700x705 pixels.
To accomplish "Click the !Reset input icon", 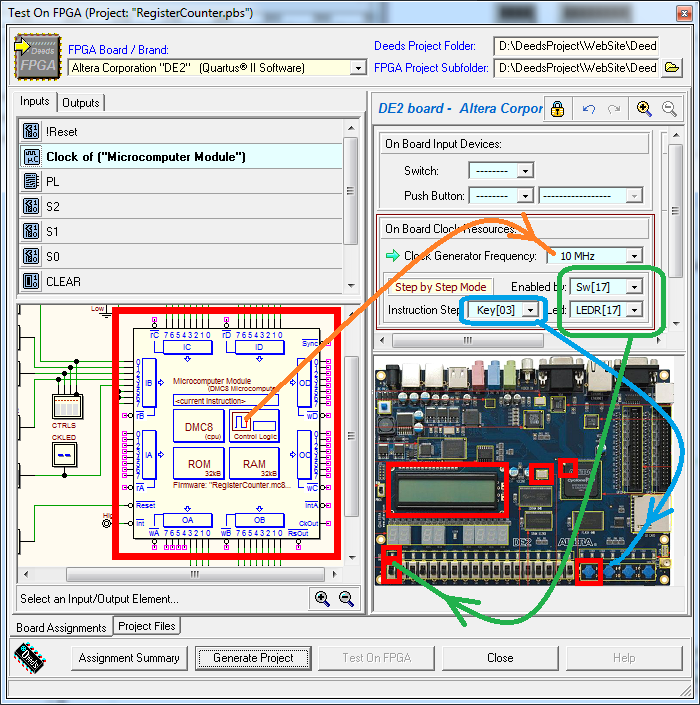I will 31,131.
